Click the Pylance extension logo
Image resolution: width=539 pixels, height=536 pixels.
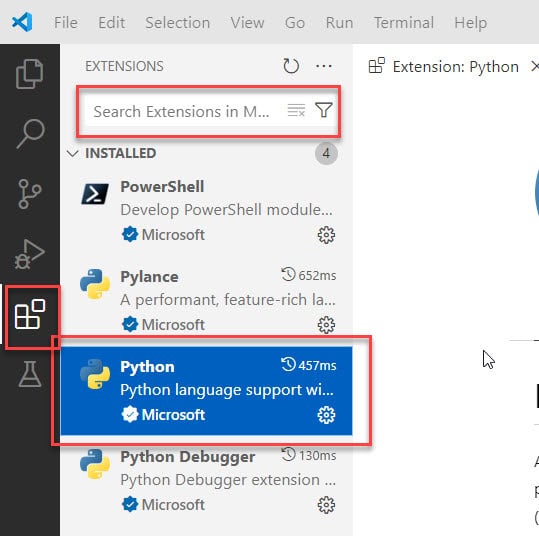(95, 284)
